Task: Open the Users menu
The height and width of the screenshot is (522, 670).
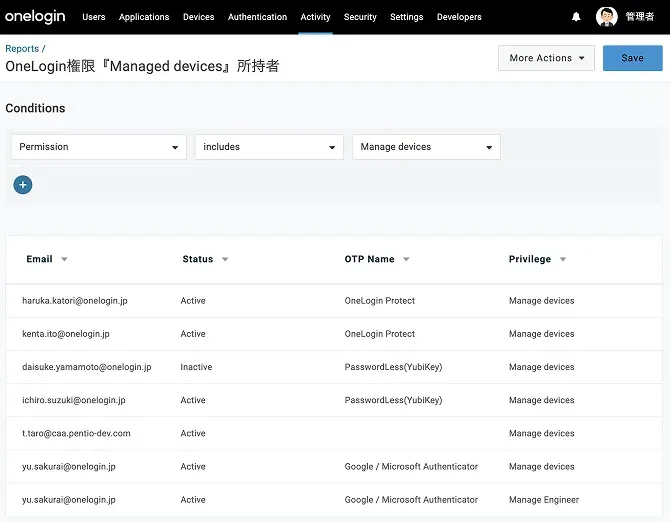Action: click(93, 17)
